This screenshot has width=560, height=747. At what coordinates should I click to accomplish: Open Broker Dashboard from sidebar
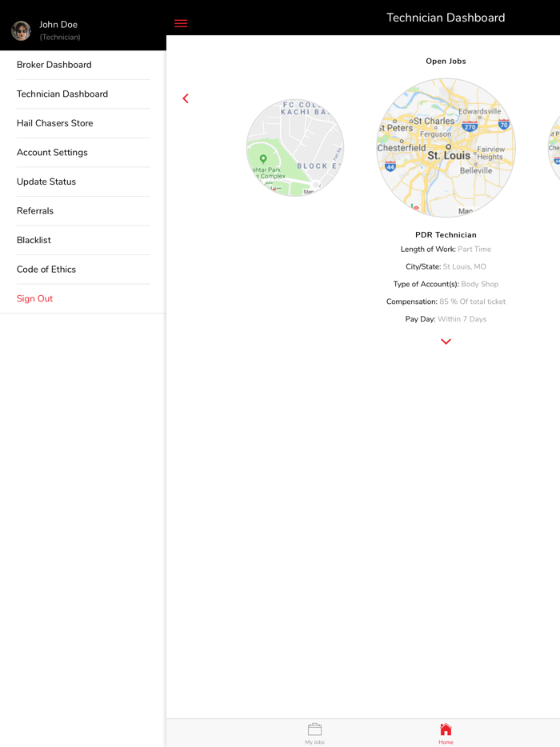(x=83, y=65)
